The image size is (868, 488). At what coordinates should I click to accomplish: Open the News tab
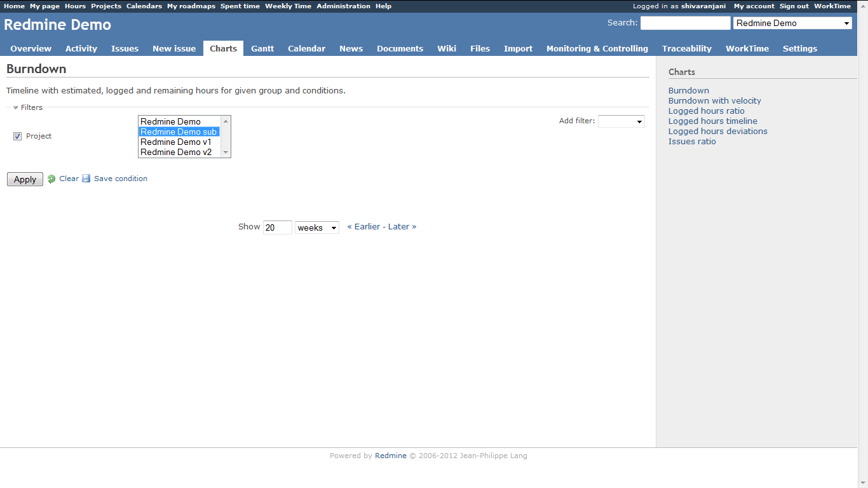[x=351, y=48]
